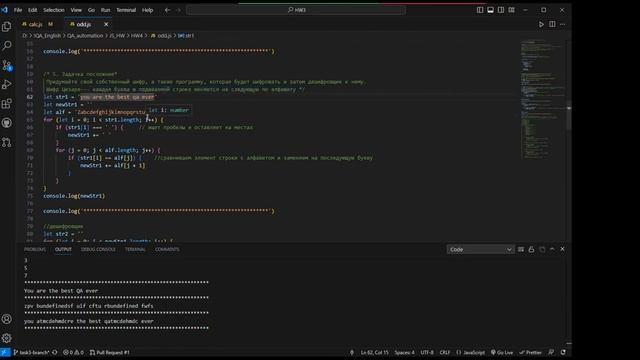Click the Prettier status item

click(530, 352)
